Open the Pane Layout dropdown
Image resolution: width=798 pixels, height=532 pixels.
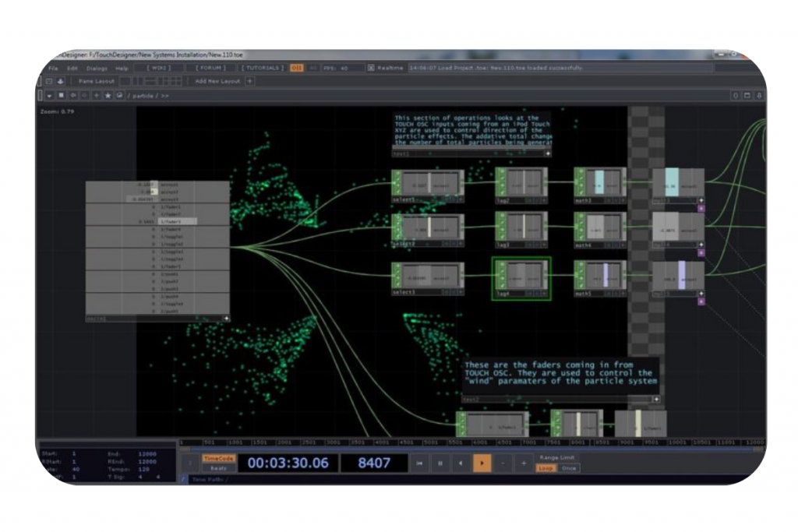tap(96, 81)
